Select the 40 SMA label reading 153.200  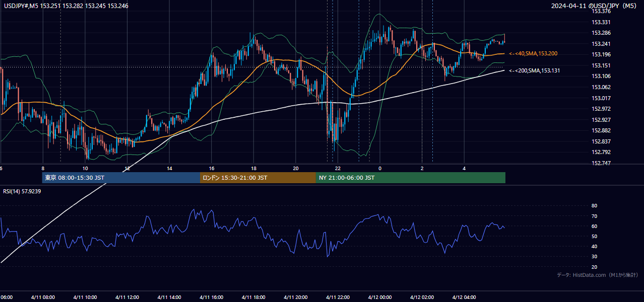(533, 53)
